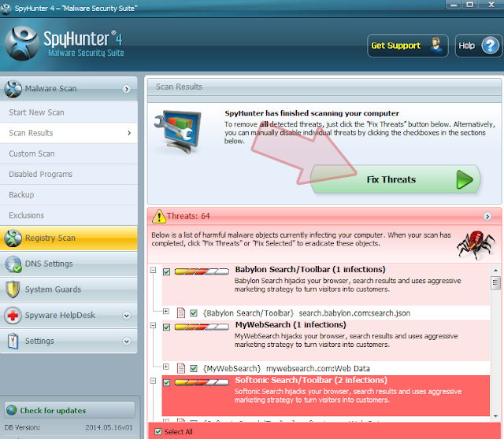Image resolution: width=504 pixels, height=439 pixels.
Task: Click the Fix Threats button
Action: coord(395,179)
